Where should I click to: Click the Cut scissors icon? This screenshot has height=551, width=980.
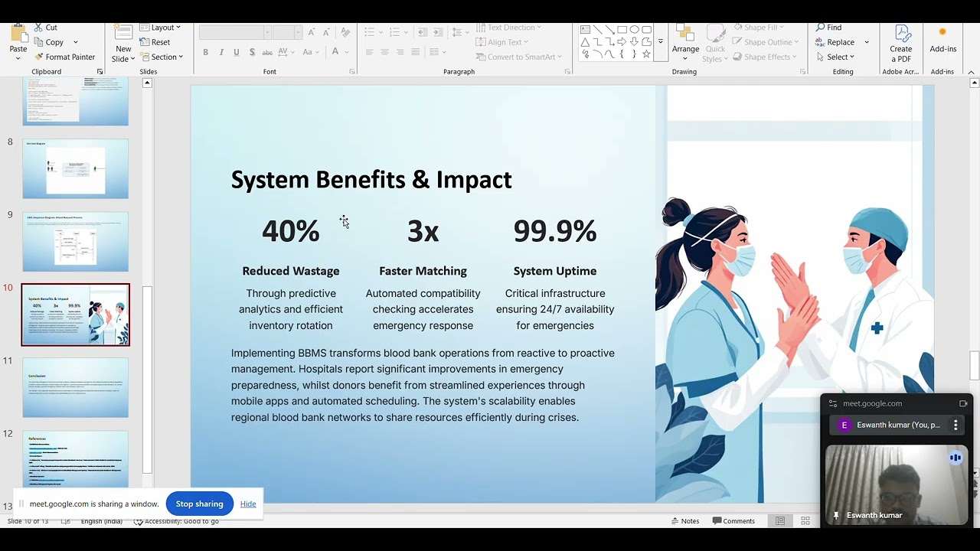(38, 28)
